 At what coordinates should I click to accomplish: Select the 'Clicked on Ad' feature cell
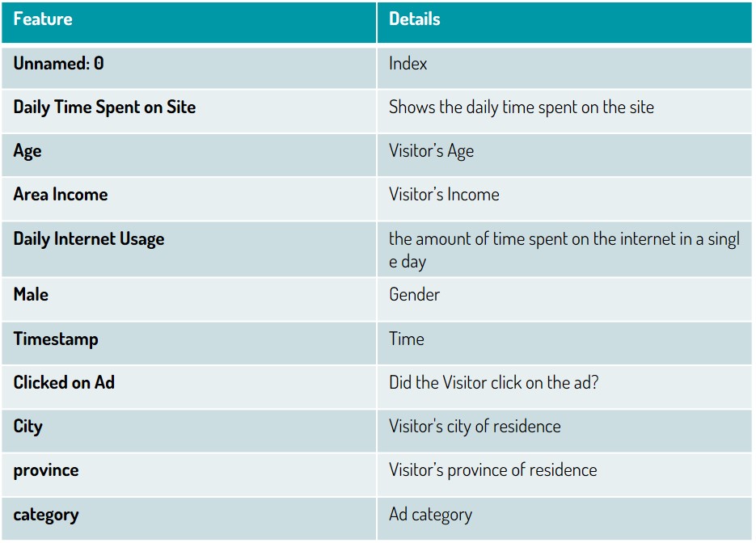[188, 387]
